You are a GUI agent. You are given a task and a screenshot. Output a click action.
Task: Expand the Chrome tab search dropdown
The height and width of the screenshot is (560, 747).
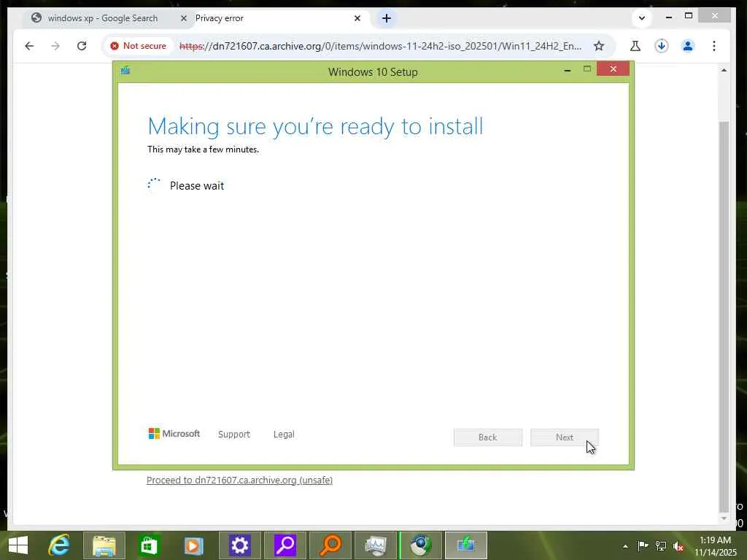pyautogui.click(x=642, y=18)
